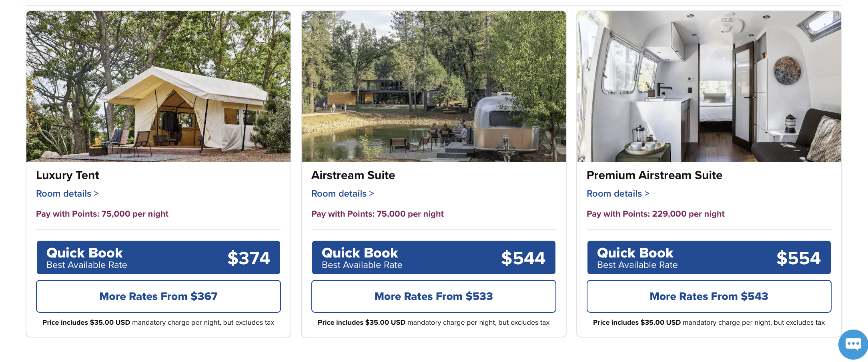Open Room details for Luxury Tent

pyautogui.click(x=67, y=194)
